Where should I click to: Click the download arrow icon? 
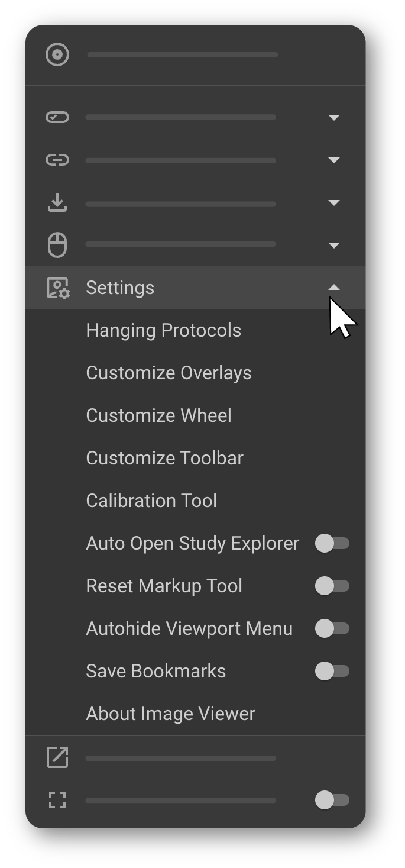(57, 203)
